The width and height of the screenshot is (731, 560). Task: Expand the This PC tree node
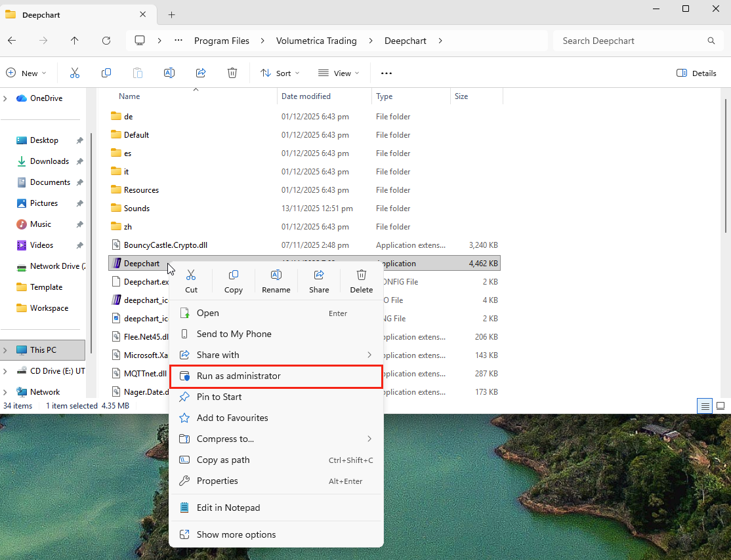coord(6,350)
